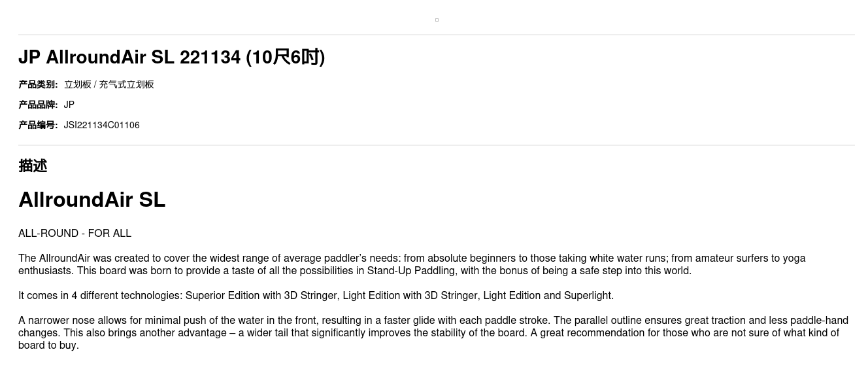Click the JP AllroundAir SL 221134 product title
The width and height of the screenshot is (868, 371).
click(x=171, y=58)
